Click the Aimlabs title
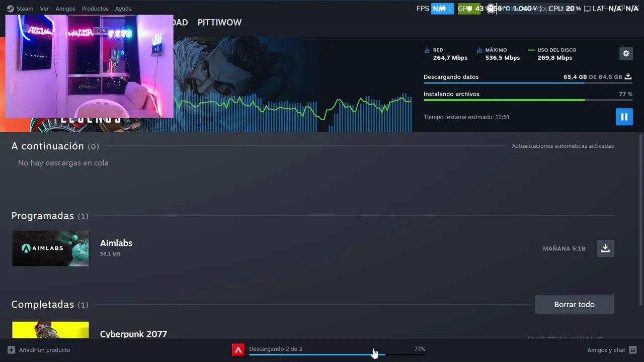This screenshot has height=362, width=644. pos(116,243)
